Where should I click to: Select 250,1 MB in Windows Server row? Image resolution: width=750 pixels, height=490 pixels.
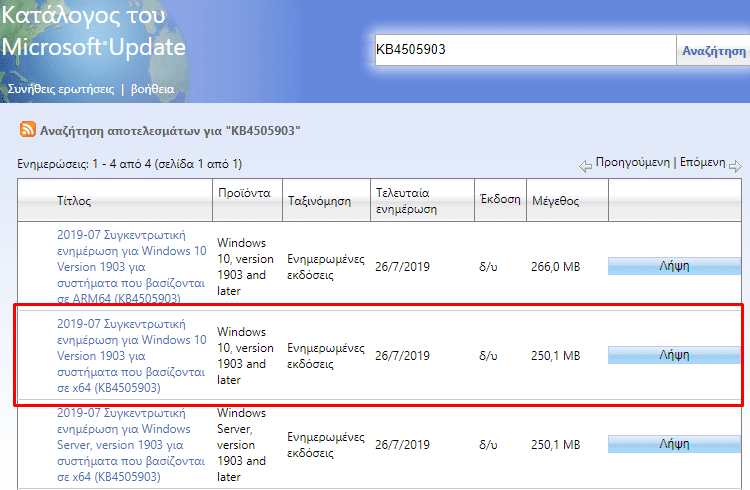tap(555, 445)
